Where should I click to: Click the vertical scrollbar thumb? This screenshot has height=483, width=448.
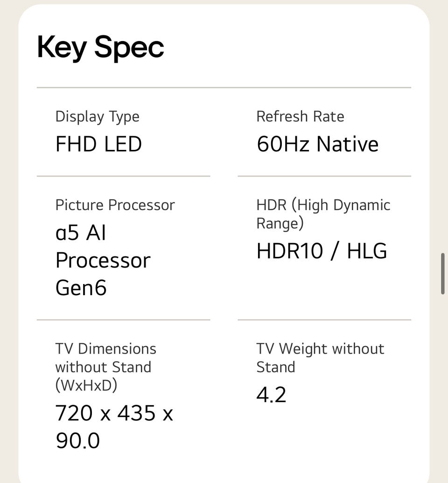[x=442, y=274]
